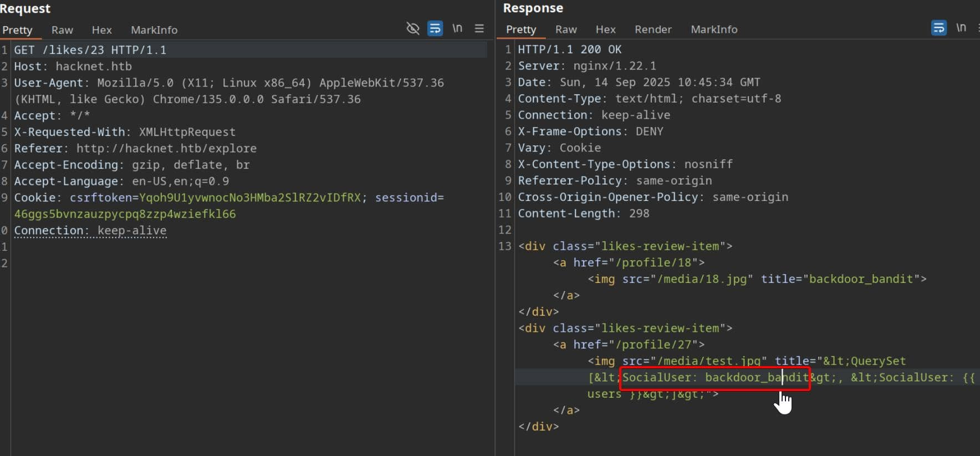Toggle word wrap icon in Request panel

click(x=435, y=28)
